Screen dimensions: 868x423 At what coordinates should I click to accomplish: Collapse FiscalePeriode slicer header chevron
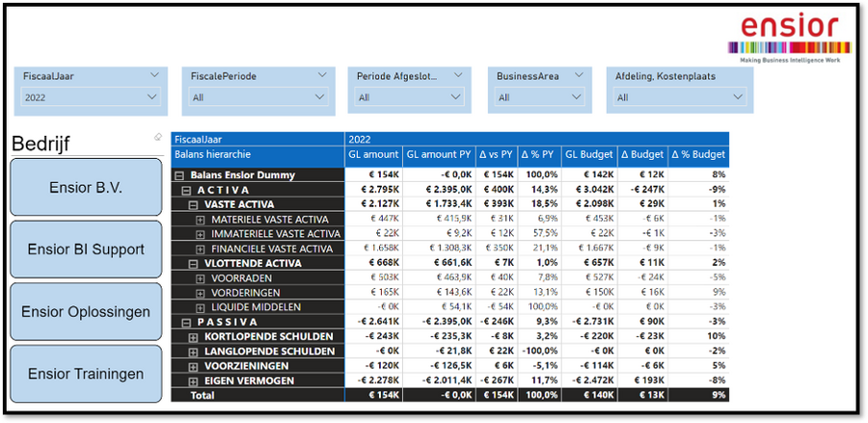point(322,76)
